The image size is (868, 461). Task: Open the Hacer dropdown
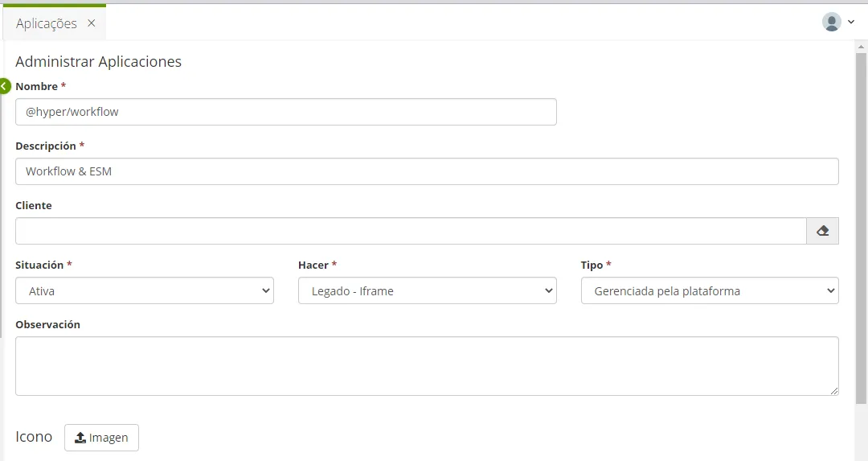click(427, 290)
